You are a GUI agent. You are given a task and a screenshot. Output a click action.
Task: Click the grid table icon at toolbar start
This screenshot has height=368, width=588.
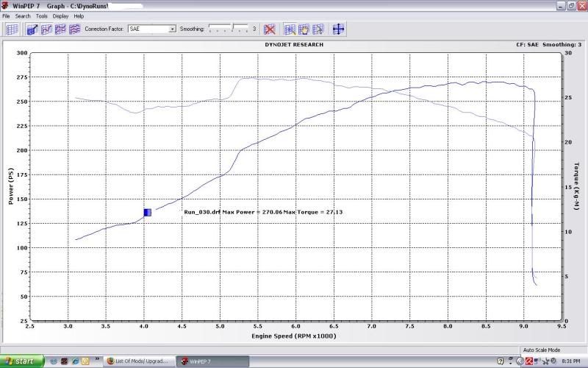[x=12, y=29]
